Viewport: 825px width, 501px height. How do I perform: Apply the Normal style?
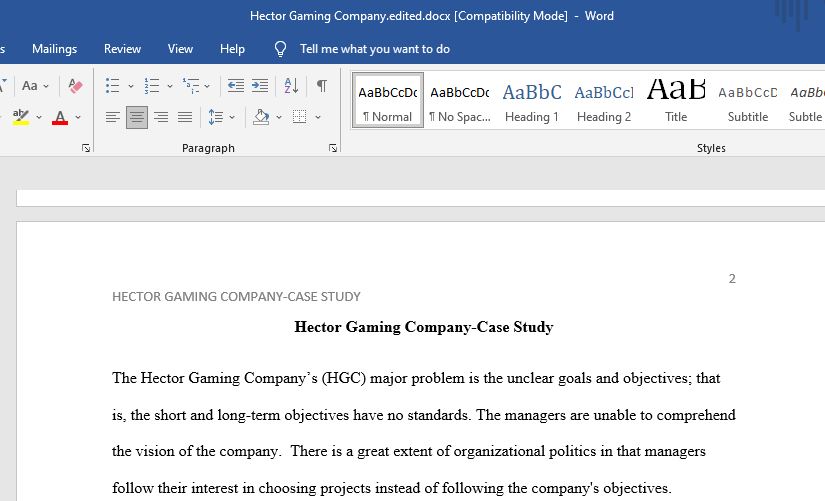point(388,101)
